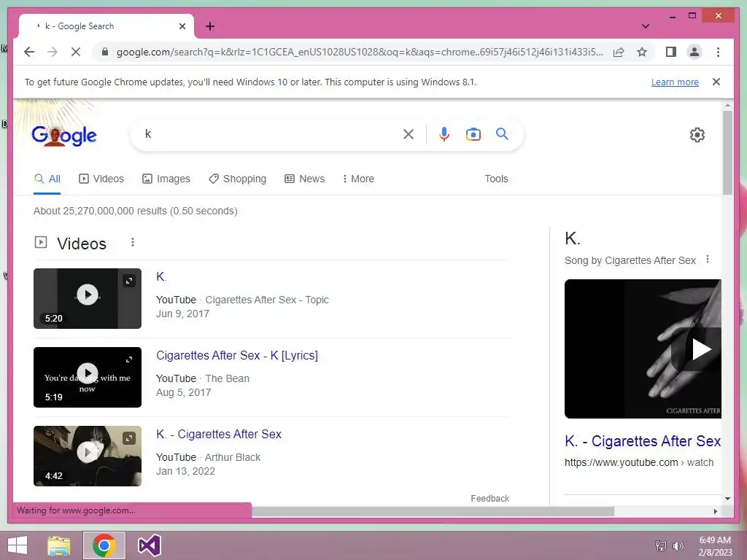Open the Tools options
The width and height of the screenshot is (747, 560).
pyautogui.click(x=496, y=179)
